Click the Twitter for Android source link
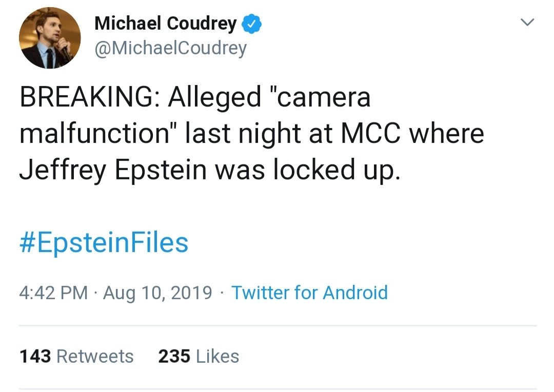Screen dimensions: 554x392 coord(309,293)
